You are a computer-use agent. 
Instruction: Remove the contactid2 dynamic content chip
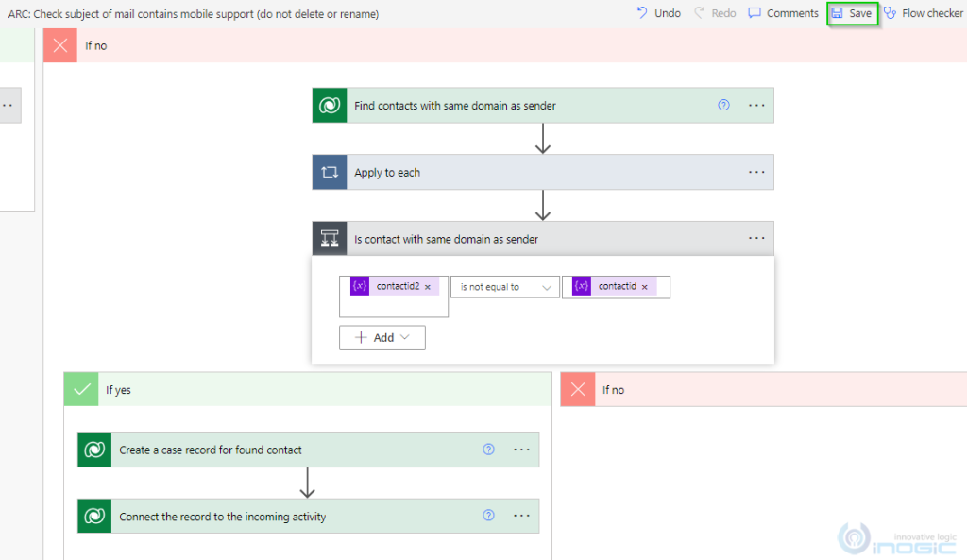[x=427, y=286]
